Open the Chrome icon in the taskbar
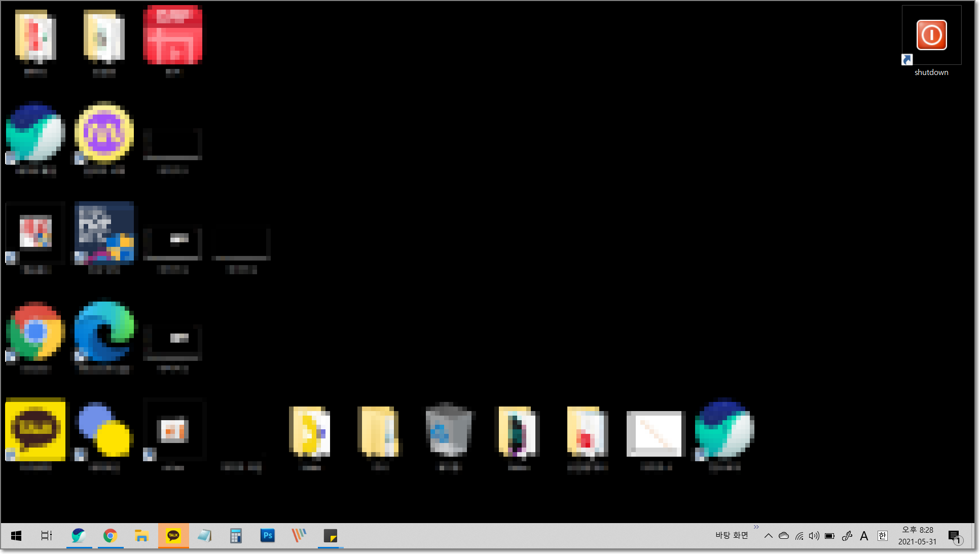Viewport: 980px width, 554px height. pyautogui.click(x=110, y=536)
